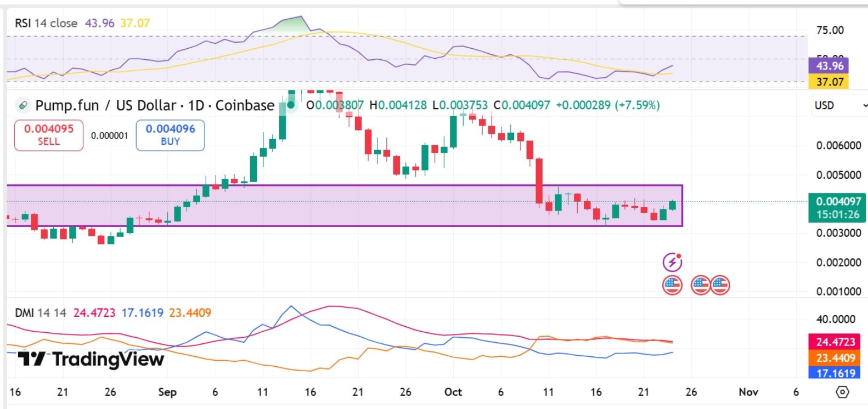Image resolution: width=868 pixels, height=409 pixels.
Task: Click the Pump.fun symbol logo icon
Action: point(22,105)
